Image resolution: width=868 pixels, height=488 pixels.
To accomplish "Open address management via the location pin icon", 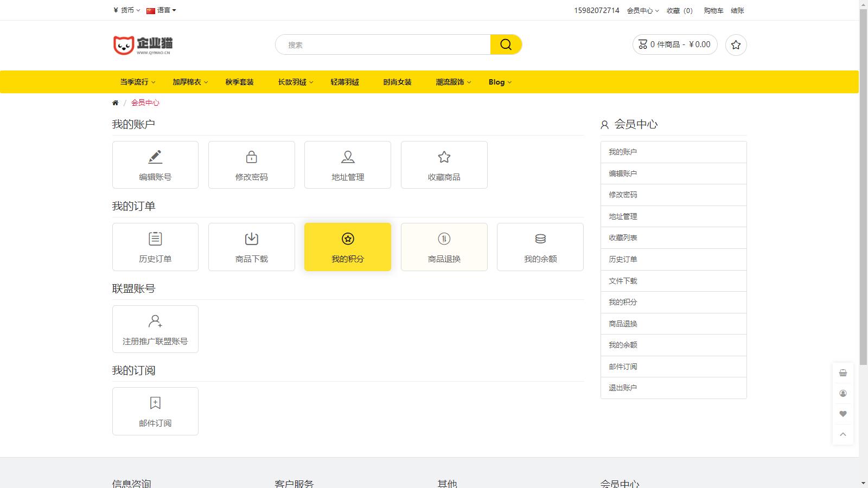I will (347, 157).
